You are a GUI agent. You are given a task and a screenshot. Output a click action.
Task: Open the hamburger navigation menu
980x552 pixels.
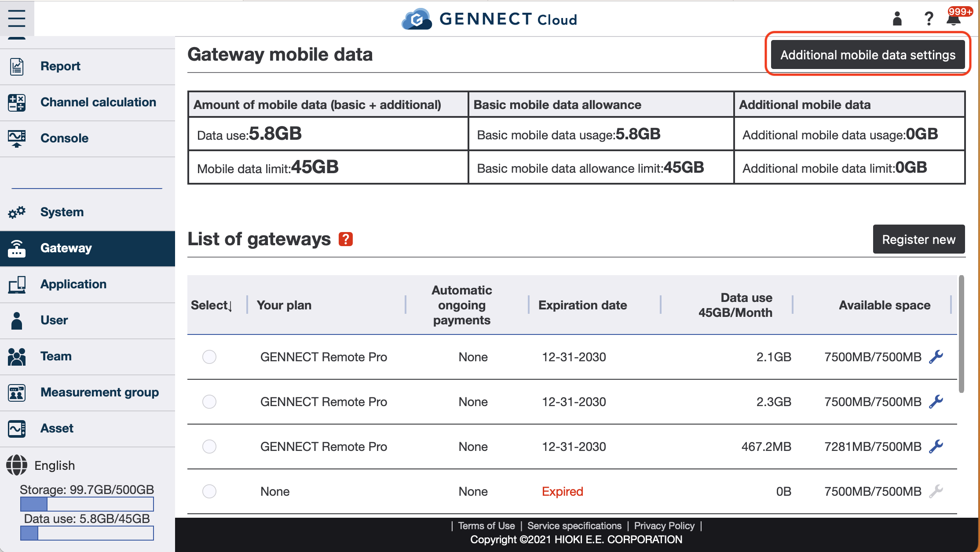17,18
